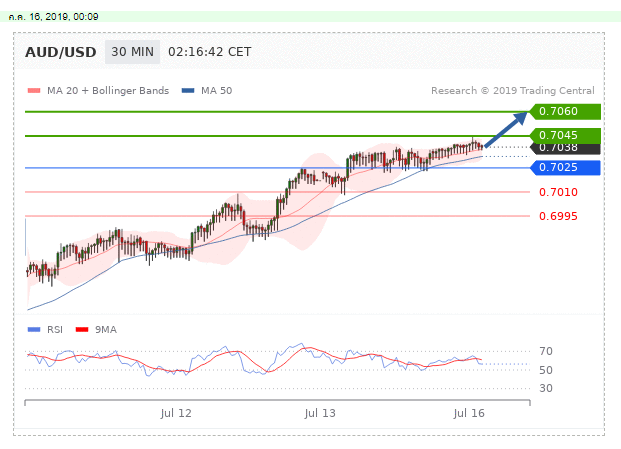621x449 pixels.
Task: Click the Jul 13 date axis label
Action: tap(320, 413)
